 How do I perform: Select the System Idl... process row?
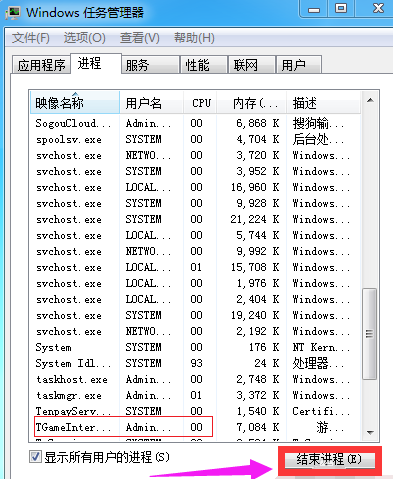click(195, 363)
